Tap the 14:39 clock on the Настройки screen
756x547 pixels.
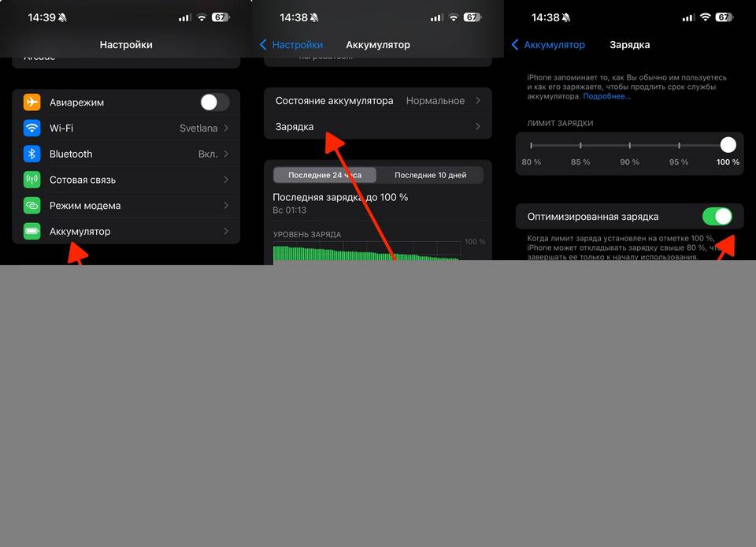tap(42, 18)
